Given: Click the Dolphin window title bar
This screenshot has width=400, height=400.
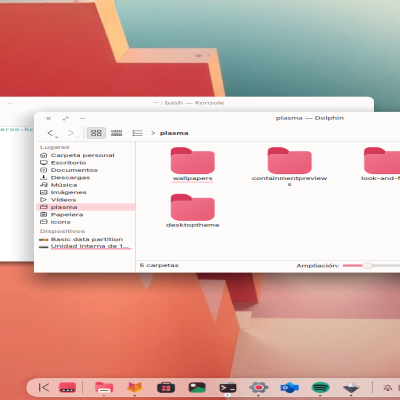Looking at the screenshot, I should click(310, 118).
